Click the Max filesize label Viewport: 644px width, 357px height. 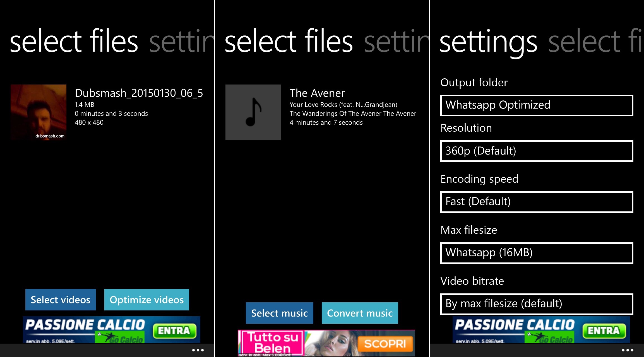tap(469, 230)
